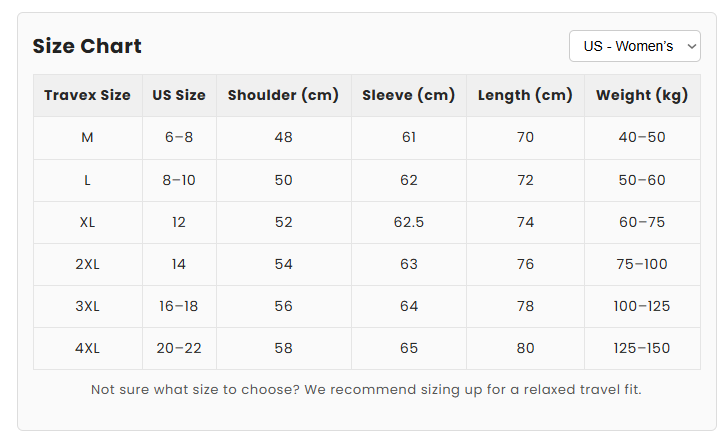
Task: Open the US - Women's size dropdown
Action: 634,46
